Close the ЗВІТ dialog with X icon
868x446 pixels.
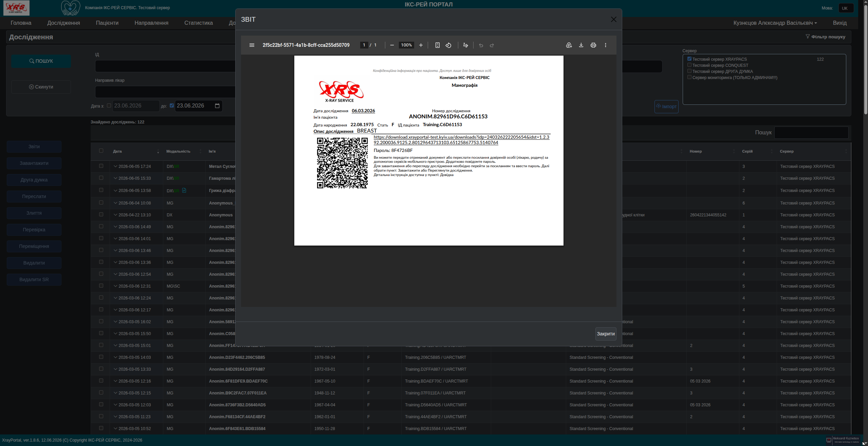coord(614,19)
